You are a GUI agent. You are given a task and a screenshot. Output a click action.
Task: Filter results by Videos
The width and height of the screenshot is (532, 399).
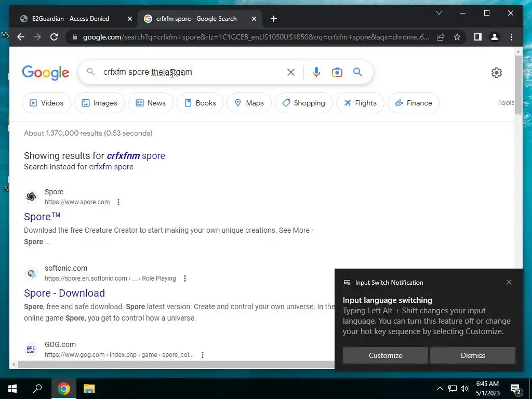pos(46,103)
